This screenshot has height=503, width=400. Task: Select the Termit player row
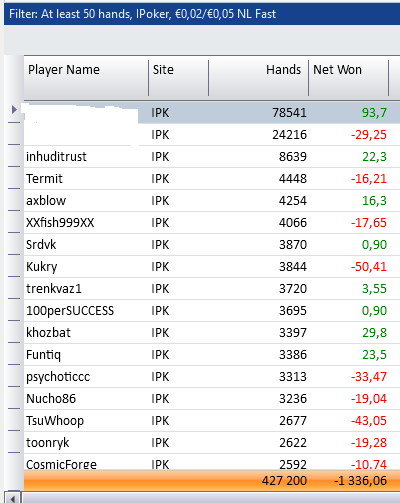[x=212, y=179]
